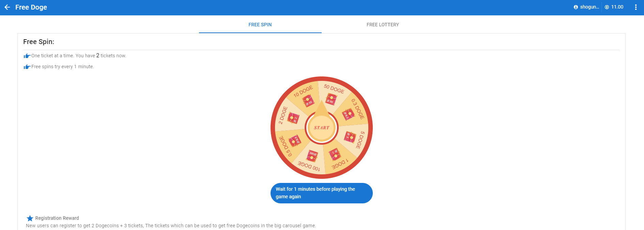The height and width of the screenshot is (230, 644).
Task: Click the 0.3 DOGE red envelope icon
Action: 348,114
